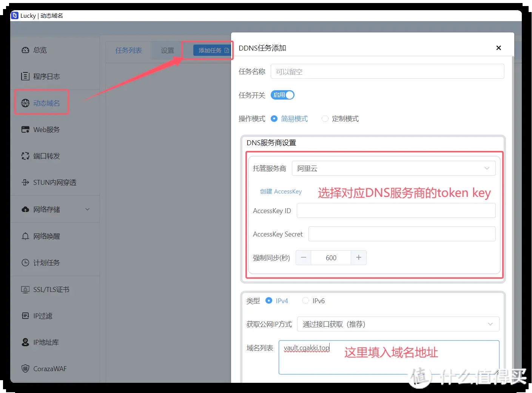
Task: Open the 计划任务 menu item
Action: pyautogui.click(x=55, y=263)
